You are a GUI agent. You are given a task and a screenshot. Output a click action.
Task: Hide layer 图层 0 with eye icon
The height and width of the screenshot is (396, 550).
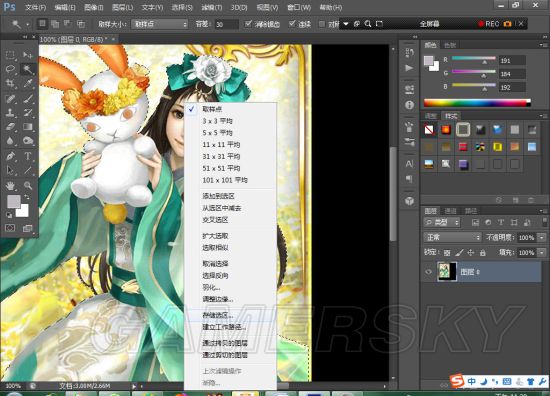(x=429, y=272)
